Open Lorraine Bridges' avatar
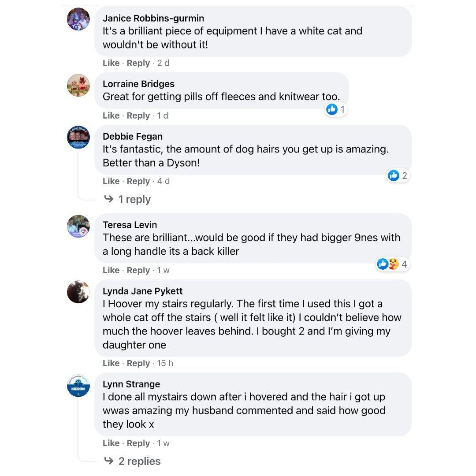This screenshot has height=476, width=476. pos(78,85)
